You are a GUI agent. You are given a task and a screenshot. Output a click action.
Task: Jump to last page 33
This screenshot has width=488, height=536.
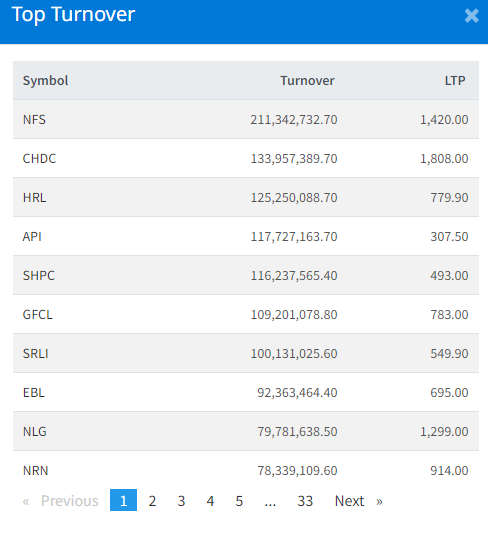pos(305,501)
